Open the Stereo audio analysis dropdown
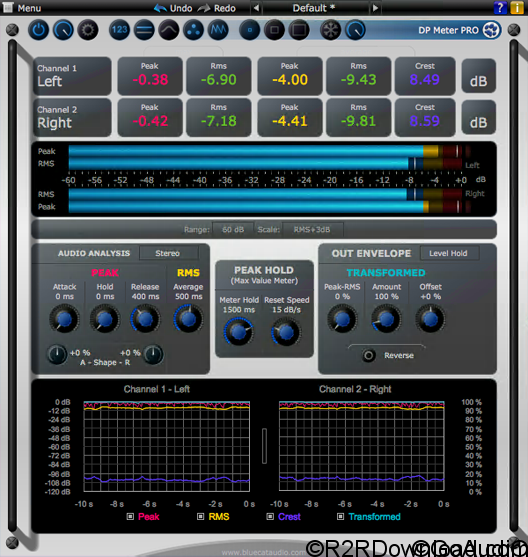Image resolution: width=528 pixels, height=557 pixels. coord(168,253)
